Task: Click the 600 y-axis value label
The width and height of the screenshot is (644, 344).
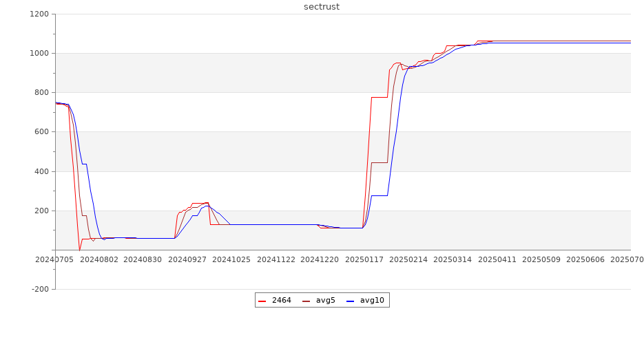Action: (42, 132)
